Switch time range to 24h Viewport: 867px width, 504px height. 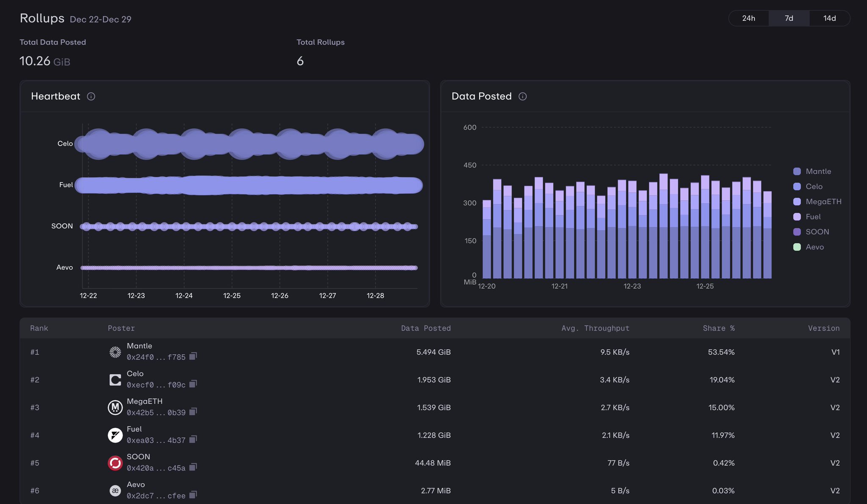pyautogui.click(x=748, y=18)
